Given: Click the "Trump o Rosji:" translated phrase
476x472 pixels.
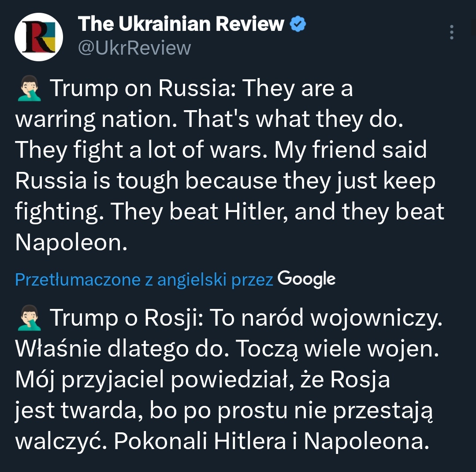Looking at the screenshot, I should [x=126, y=319].
